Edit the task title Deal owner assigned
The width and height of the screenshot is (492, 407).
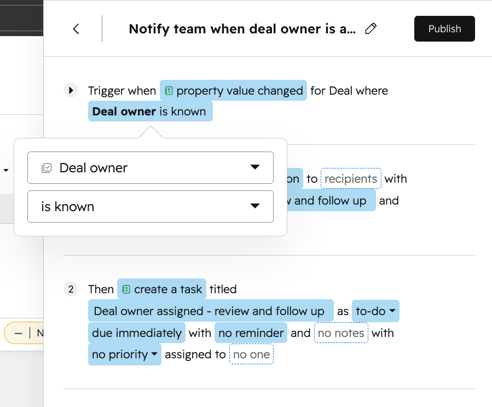pos(211,311)
